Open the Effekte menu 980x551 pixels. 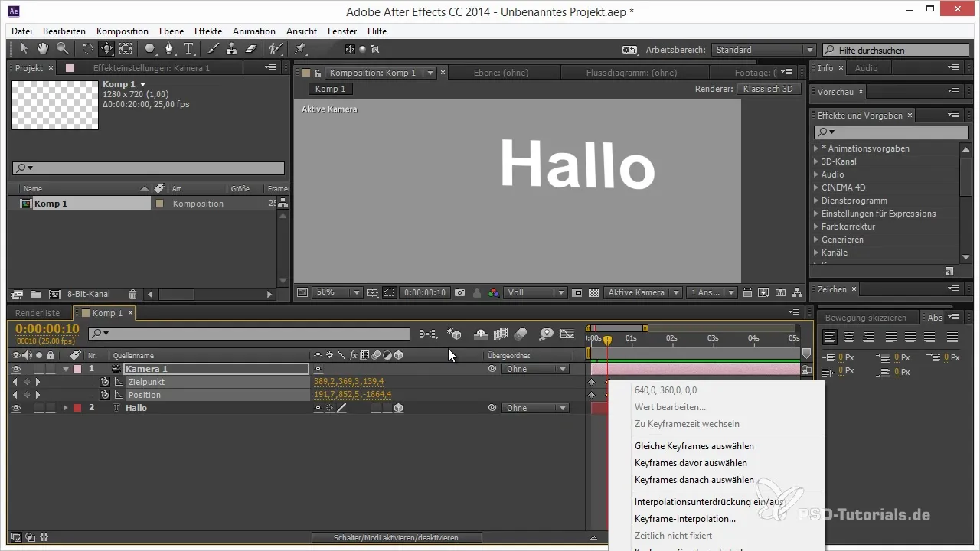pyautogui.click(x=208, y=31)
